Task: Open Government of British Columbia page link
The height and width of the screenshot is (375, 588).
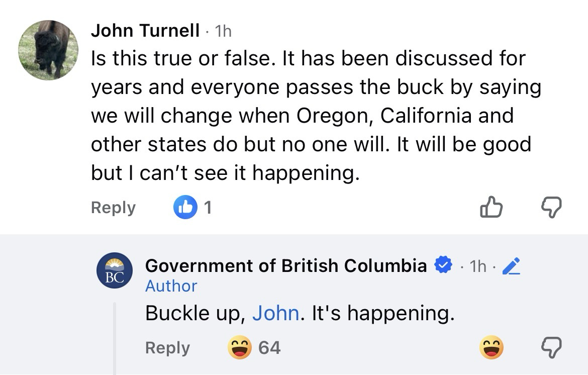Action: pos(286,265)
